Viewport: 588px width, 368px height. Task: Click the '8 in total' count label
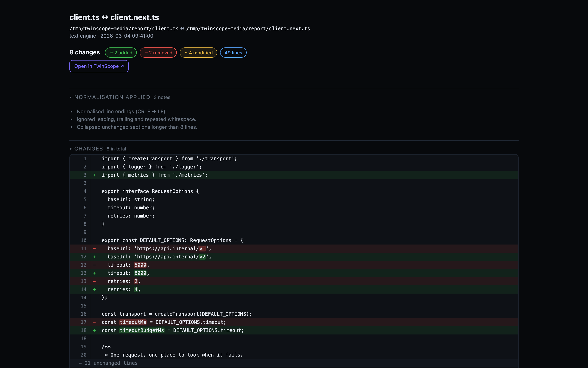point(116,149)
